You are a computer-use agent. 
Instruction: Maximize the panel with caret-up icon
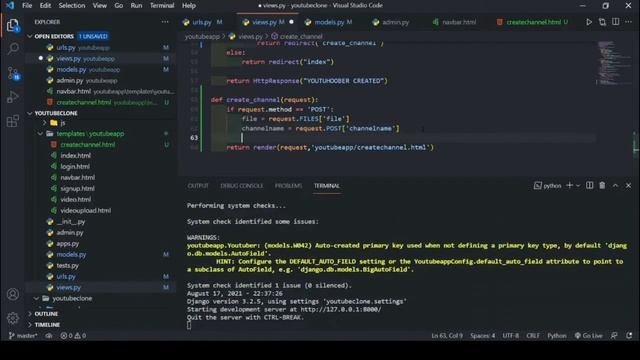(615, 186)
